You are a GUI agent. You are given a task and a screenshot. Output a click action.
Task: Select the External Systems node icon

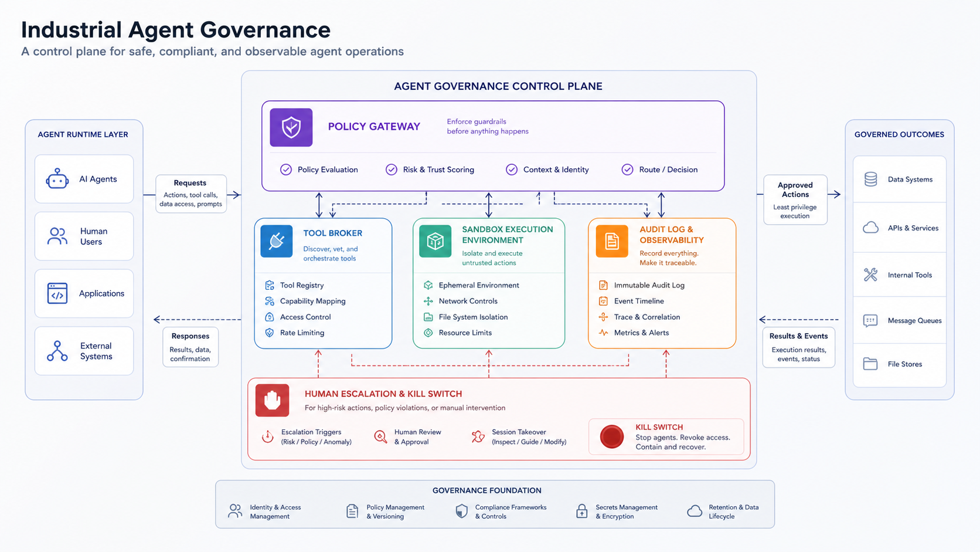click(57, 351)
